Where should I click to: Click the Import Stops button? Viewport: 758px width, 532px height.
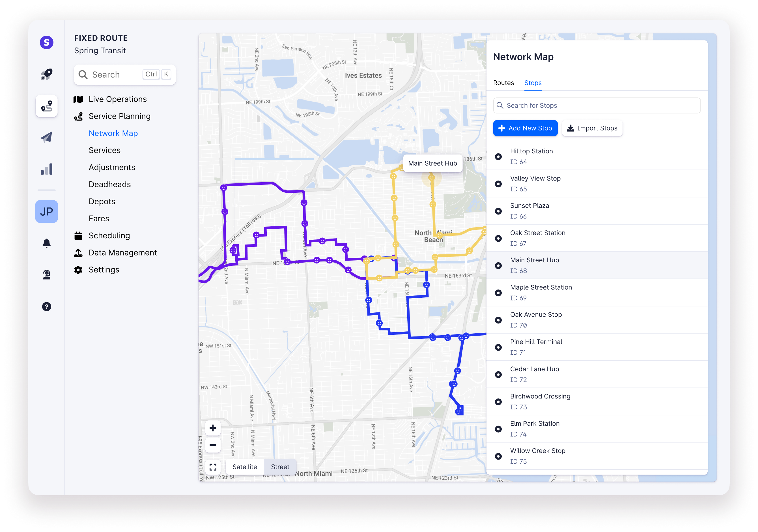point(592,128)
